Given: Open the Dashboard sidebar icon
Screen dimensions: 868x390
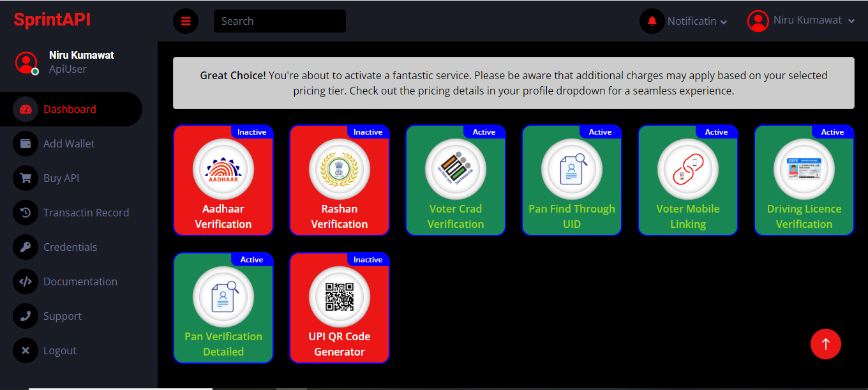Looking at the screenshot, I should pos(26,109).
